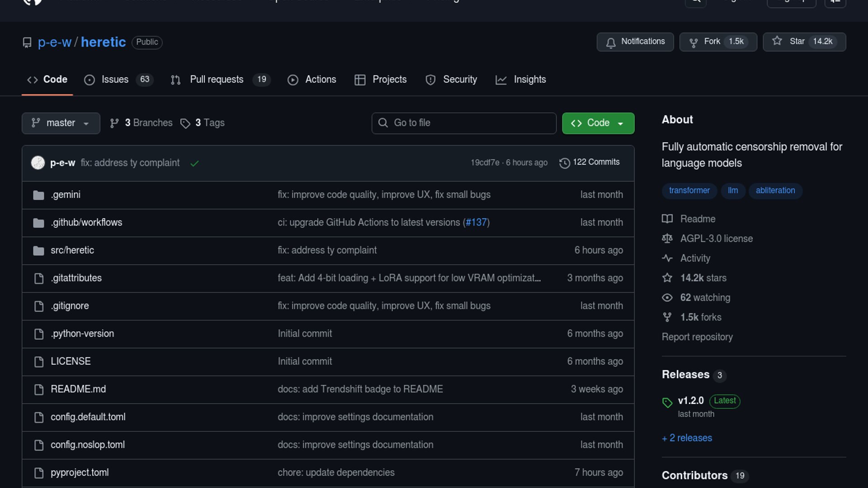Select the abliteration topic tag
The image size is (868, 488).
click(x=775, y=191)
